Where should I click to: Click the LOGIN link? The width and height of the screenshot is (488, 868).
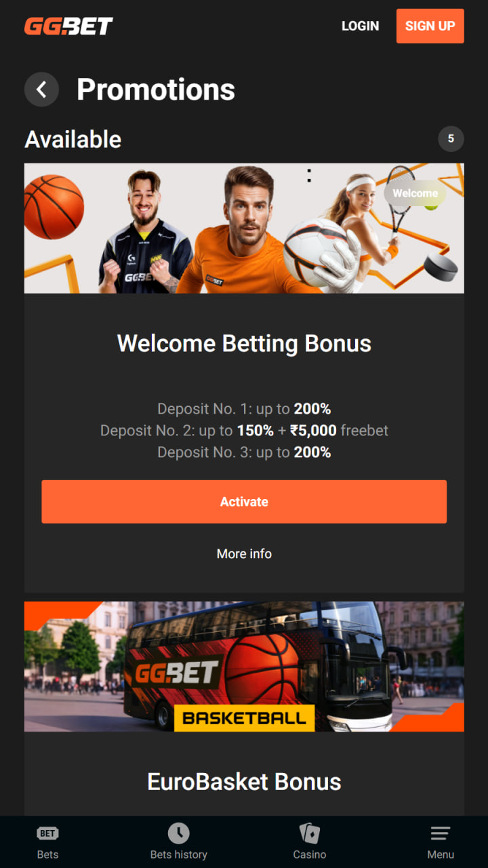click(360, 26)
